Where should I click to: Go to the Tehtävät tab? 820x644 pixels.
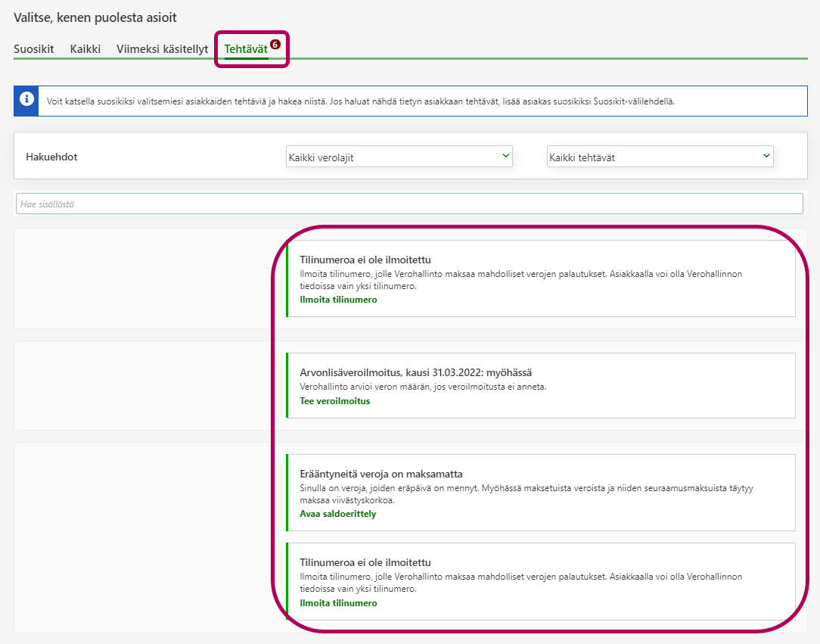point(246,49)
